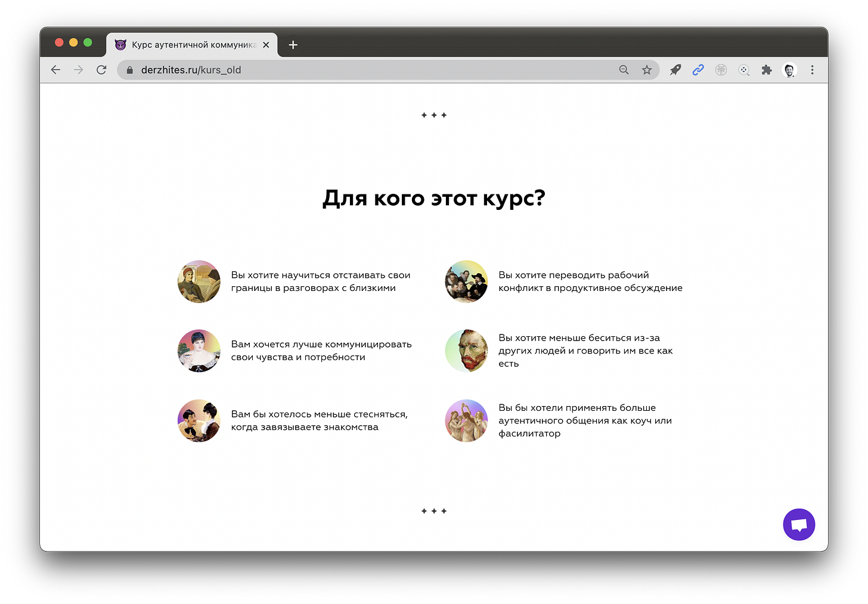Maximize the window with green button

pos(88,42)
